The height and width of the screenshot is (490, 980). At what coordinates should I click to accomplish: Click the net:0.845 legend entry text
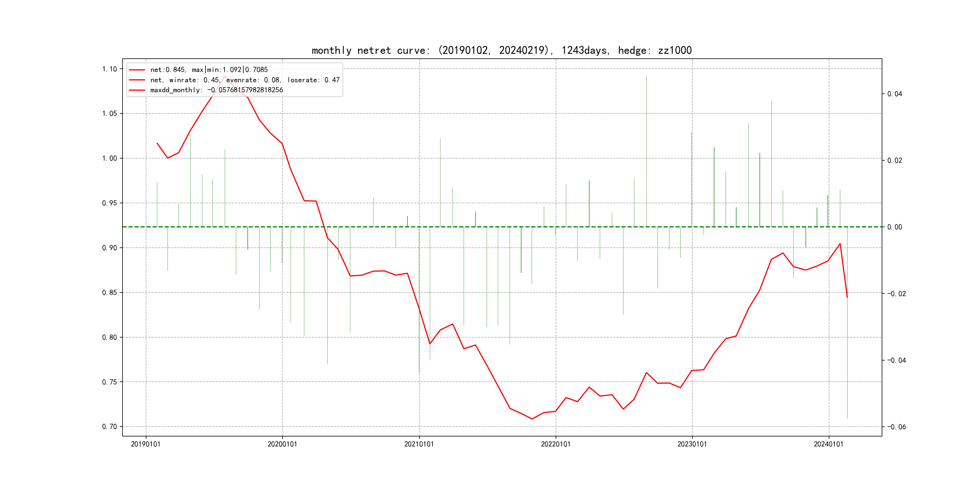coord(209,70)
